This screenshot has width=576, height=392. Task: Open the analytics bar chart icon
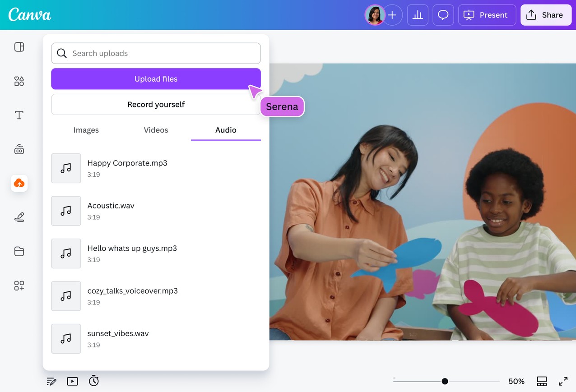[418, 15]
